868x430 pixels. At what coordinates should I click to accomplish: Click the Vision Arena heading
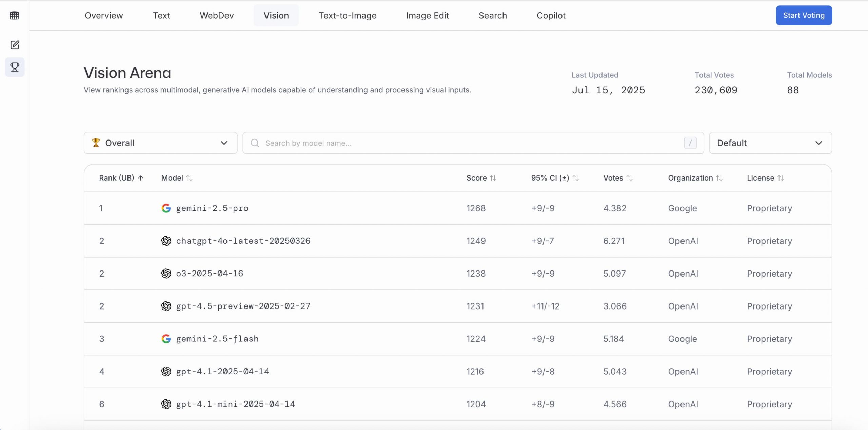[x=127, y=73]
